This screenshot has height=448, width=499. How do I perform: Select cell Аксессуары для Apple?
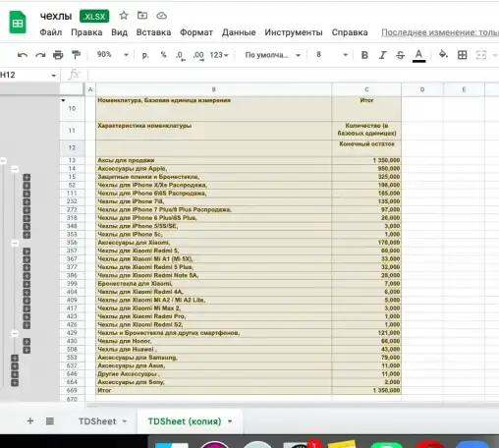tap(213, 168)
